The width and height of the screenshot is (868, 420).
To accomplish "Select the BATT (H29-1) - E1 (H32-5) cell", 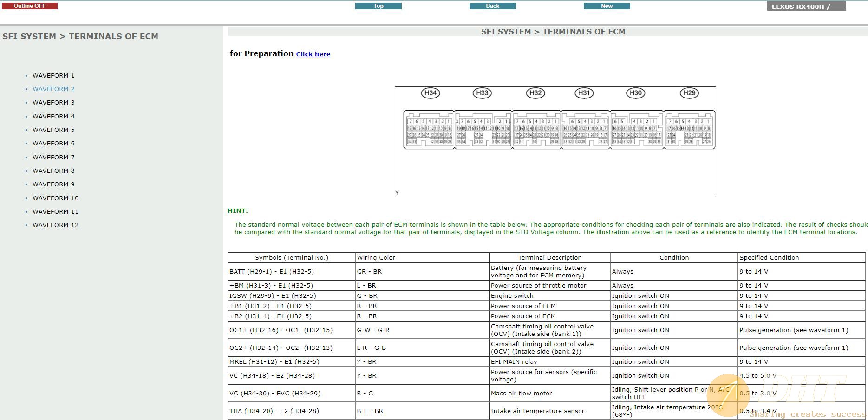I will 292,271.
